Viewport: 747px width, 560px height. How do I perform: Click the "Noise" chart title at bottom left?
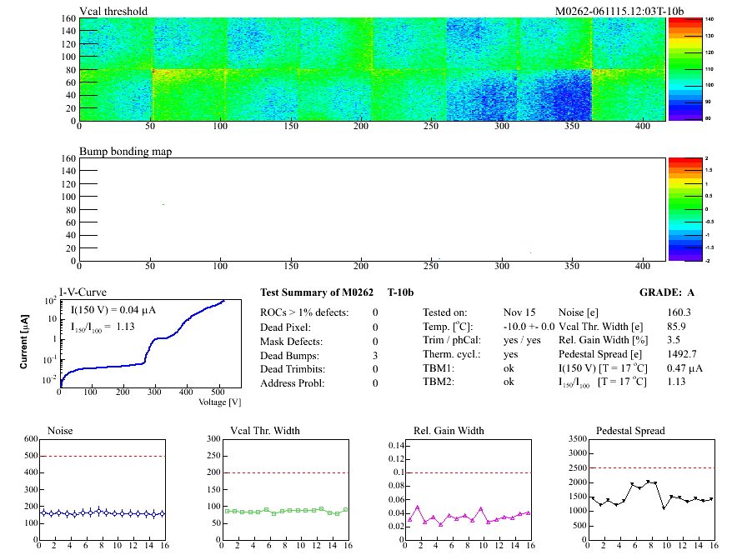pyautogui.click(x=62, y=431)
